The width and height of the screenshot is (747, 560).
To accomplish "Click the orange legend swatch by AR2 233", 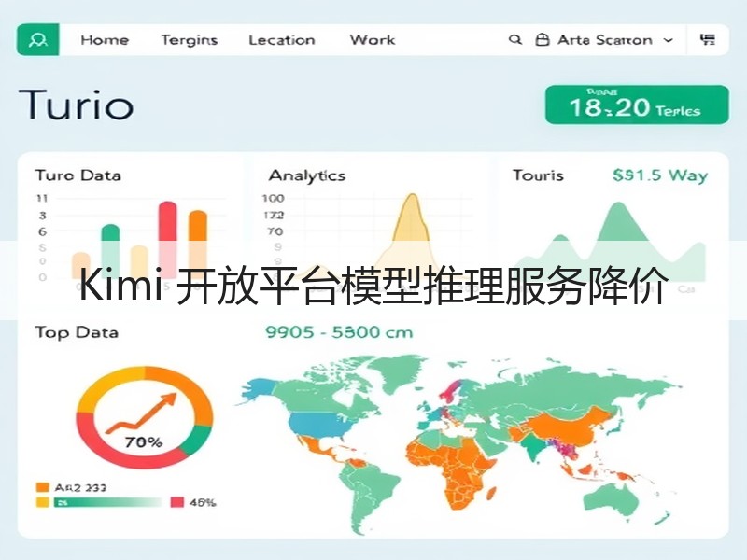I will coord(43,487).
